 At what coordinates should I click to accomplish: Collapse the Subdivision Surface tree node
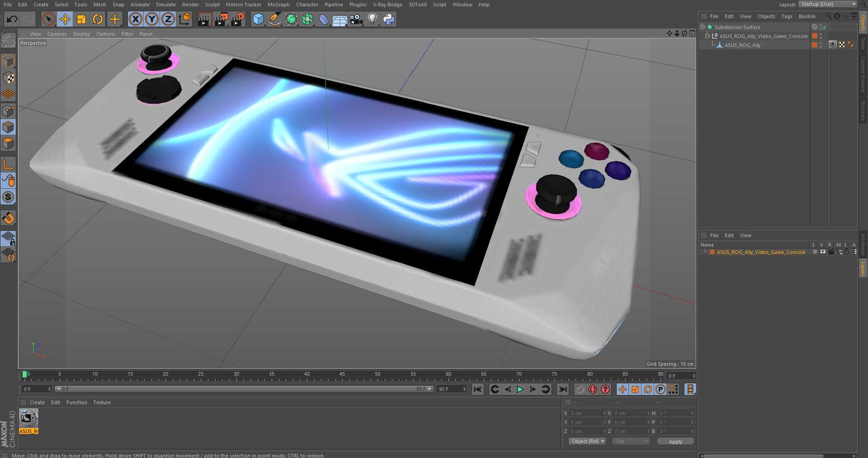coord(703,27)
